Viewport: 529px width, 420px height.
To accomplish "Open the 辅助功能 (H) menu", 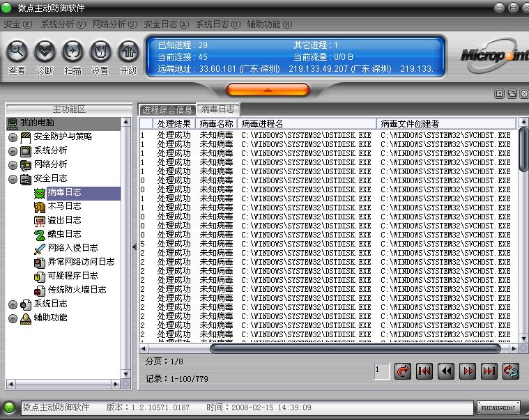I will coord(270,24).
